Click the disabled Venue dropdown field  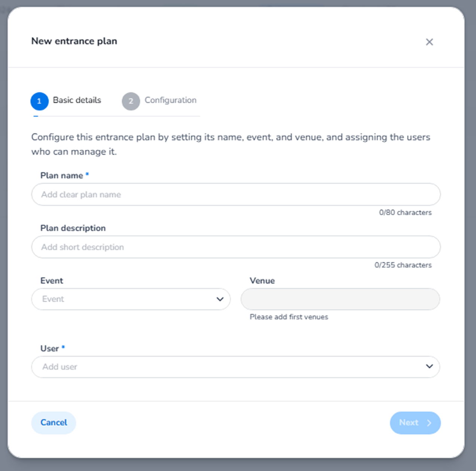coord(340,299)
